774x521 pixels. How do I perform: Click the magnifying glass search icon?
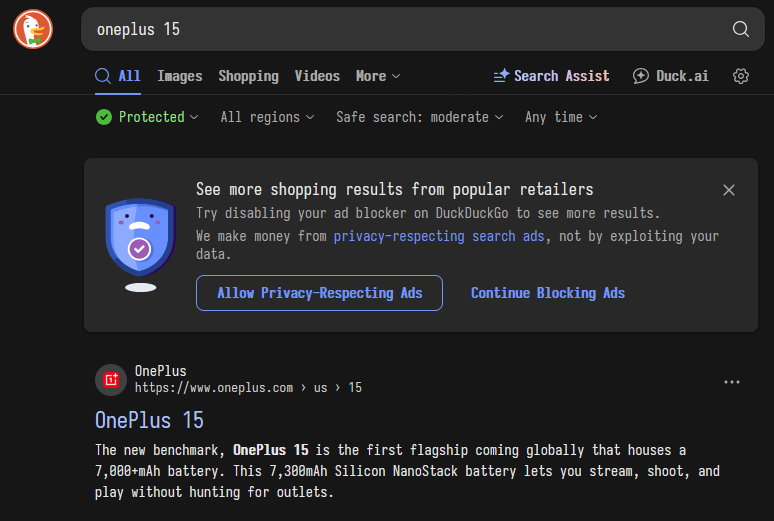(740, 29)
